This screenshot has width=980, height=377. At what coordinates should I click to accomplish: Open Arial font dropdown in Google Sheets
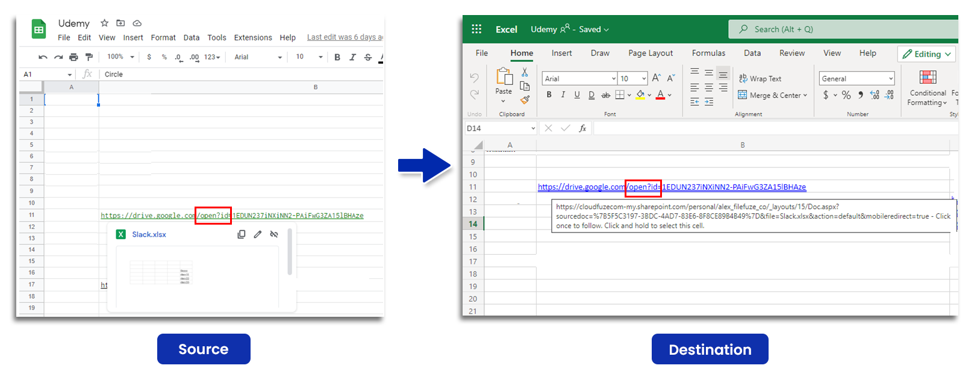[258, 57]
